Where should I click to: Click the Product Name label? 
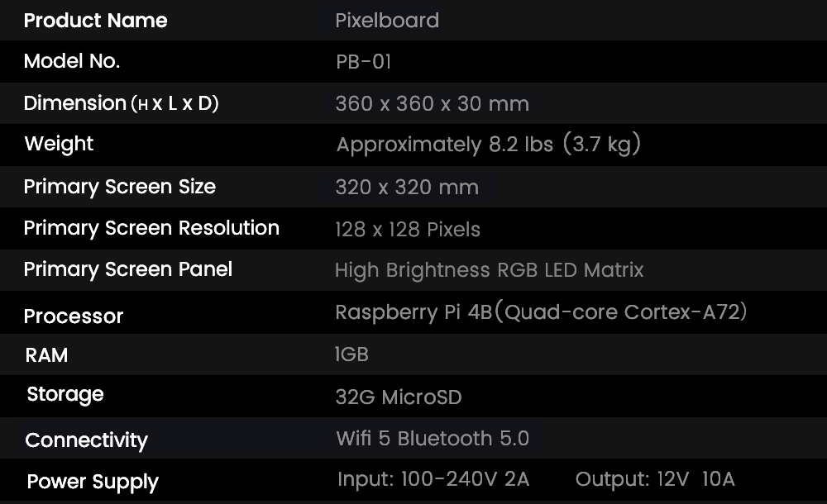pyautogui.click(x=95, y=21)
